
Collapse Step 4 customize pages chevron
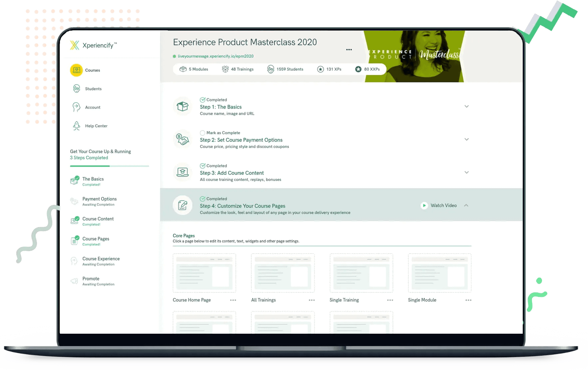coord(466,205)
